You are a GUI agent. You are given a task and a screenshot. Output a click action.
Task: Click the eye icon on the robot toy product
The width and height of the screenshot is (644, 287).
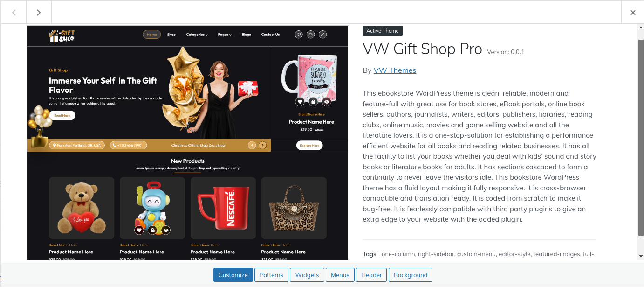166,230
